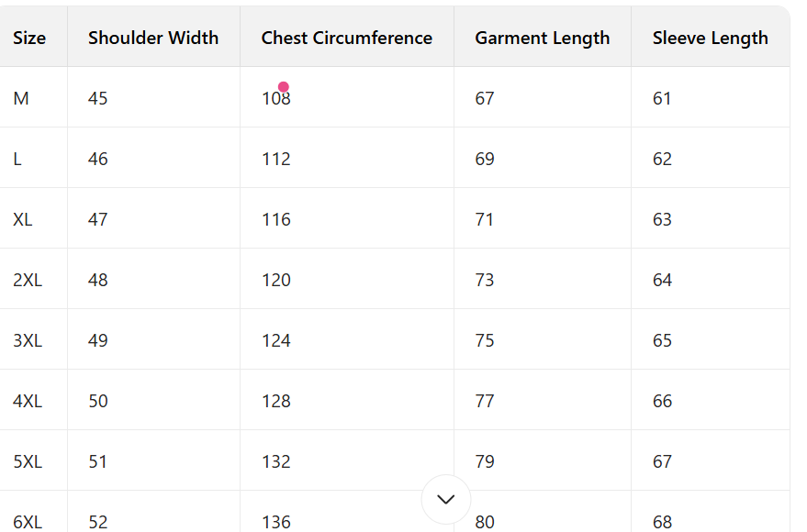
Task: Select the 3XL size row label
Action: coord(28,340)
